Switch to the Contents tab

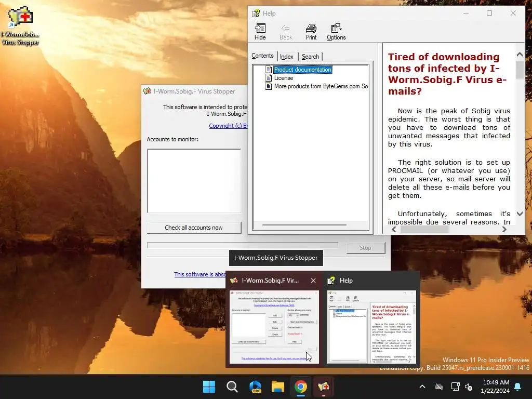pos(262,56)
